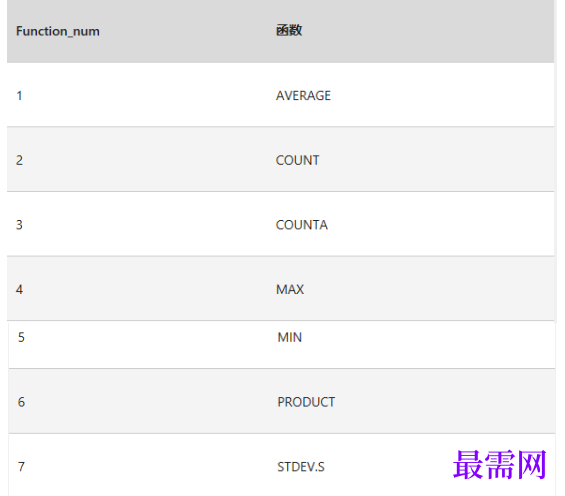
Task: Click empty space right of AVERAGE
Action: (441, 95)
